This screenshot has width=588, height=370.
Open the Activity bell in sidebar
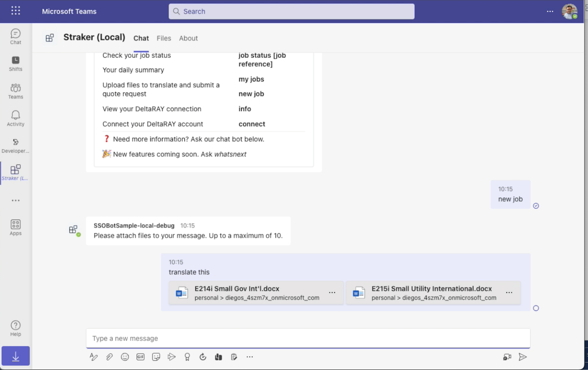pos(15,119)
